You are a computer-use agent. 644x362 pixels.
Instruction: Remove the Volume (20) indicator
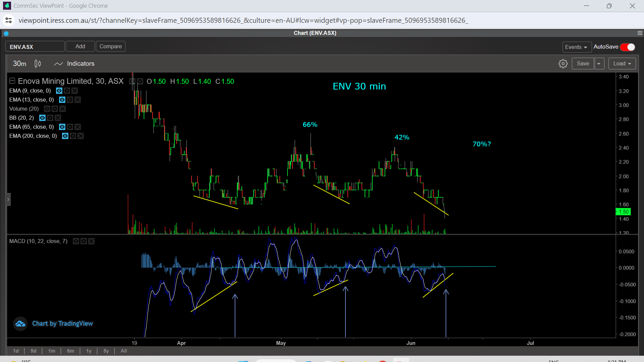click(62, 109)
